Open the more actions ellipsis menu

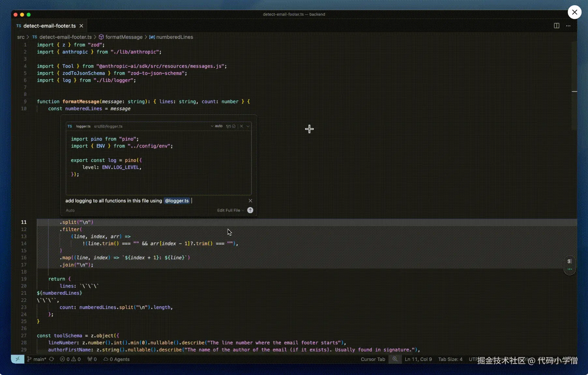569,26
